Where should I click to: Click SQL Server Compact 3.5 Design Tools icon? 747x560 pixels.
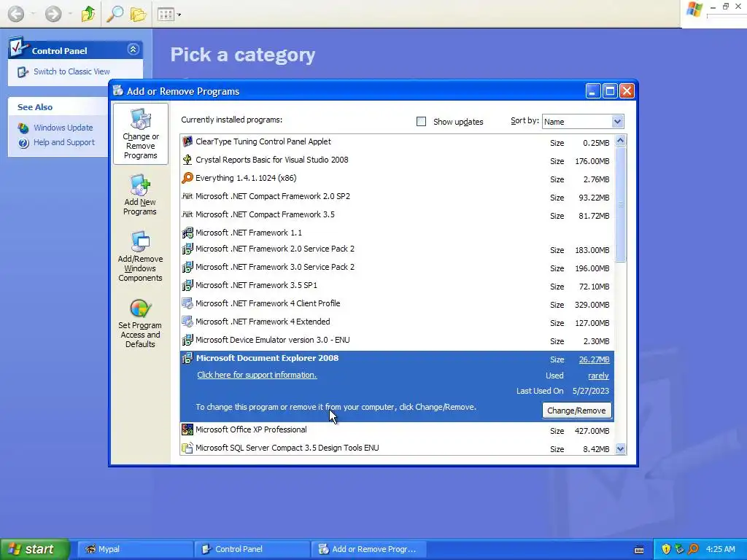point(187,448)
